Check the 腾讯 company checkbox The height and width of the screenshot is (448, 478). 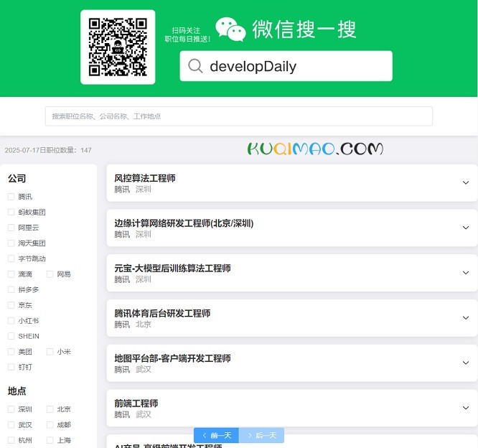tap(11, 197)
